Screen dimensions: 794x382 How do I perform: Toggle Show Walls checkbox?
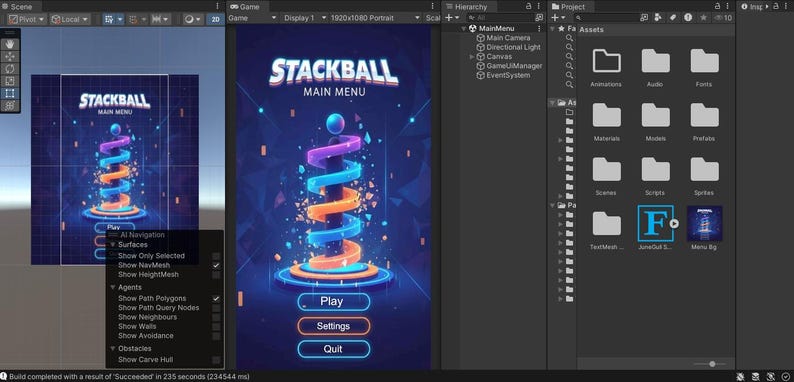[216, 326]
